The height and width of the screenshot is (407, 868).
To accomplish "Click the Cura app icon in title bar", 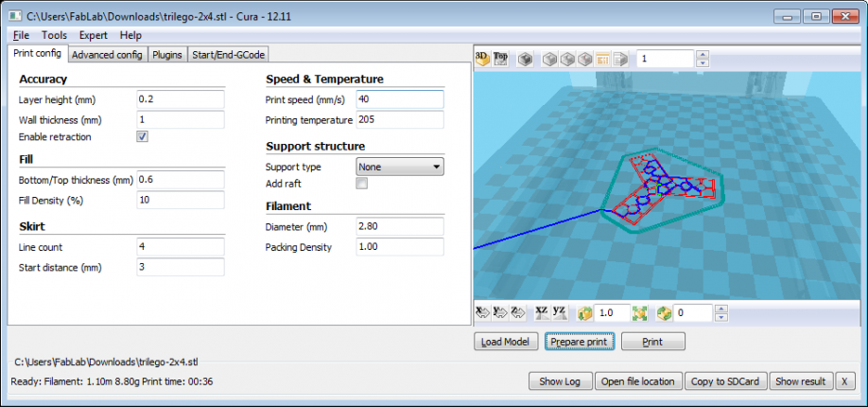I will coord(15,15).
